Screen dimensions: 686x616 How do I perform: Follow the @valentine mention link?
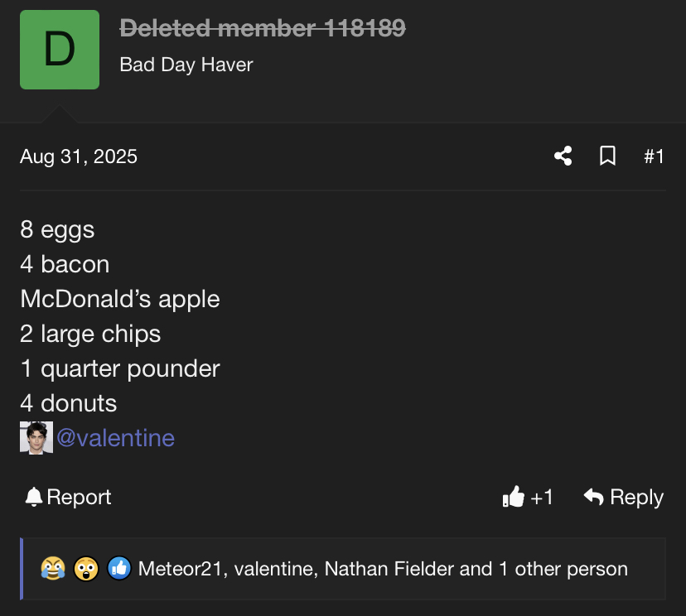click(x=115, y=438)
